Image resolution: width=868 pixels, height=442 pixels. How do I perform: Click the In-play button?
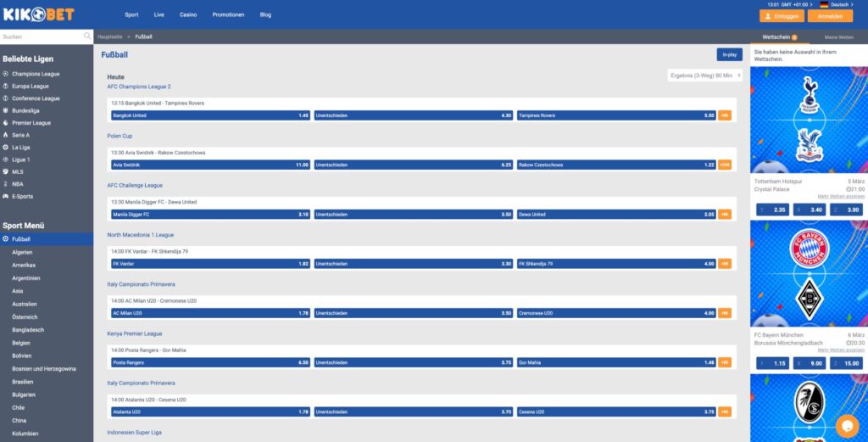click(x=729, y=54)
